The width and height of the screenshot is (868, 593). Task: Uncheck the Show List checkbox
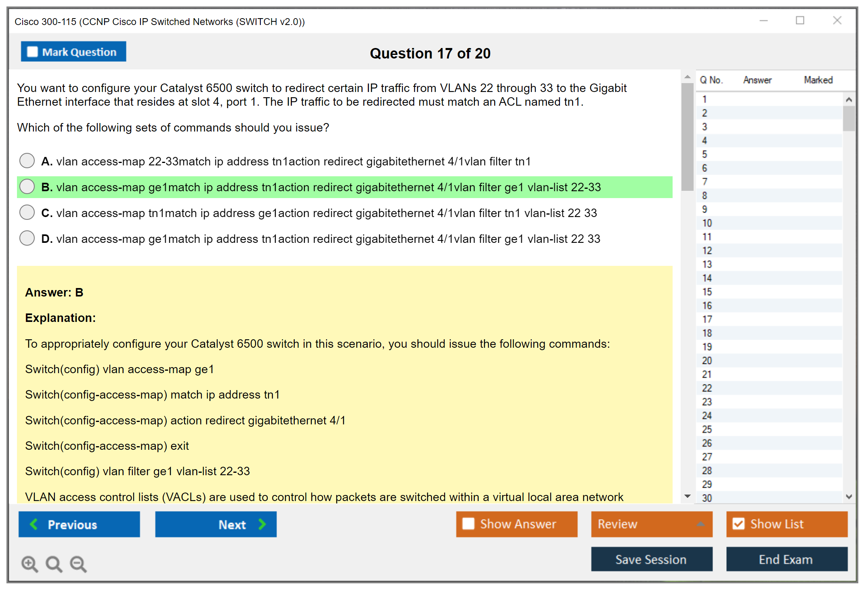pyautogui.click(x=738, y=524)
